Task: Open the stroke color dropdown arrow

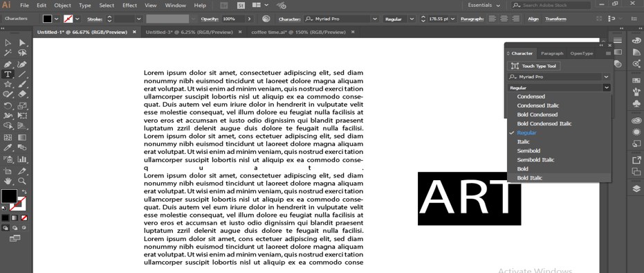Action: [78, 19]
